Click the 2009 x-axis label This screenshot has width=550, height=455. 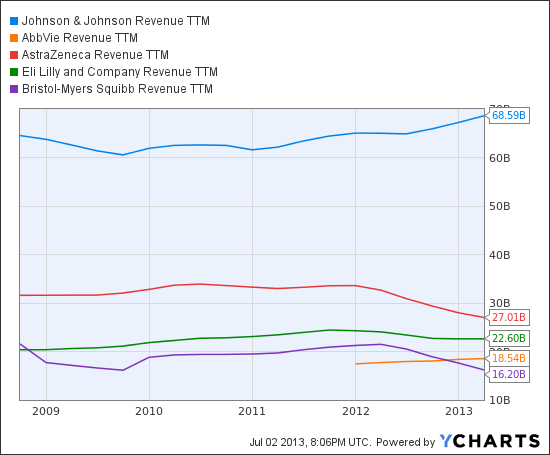coord(46,411)
